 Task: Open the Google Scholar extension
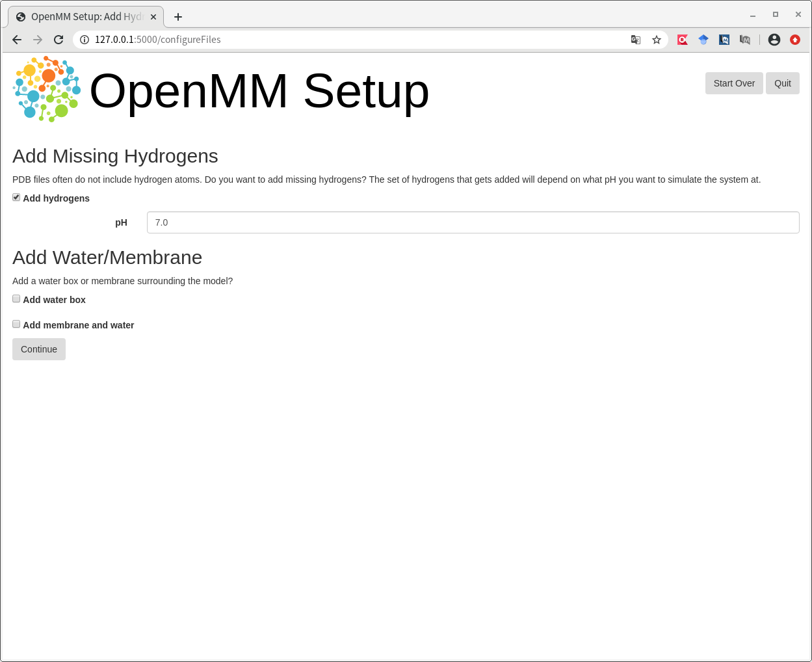click(703, 40)
